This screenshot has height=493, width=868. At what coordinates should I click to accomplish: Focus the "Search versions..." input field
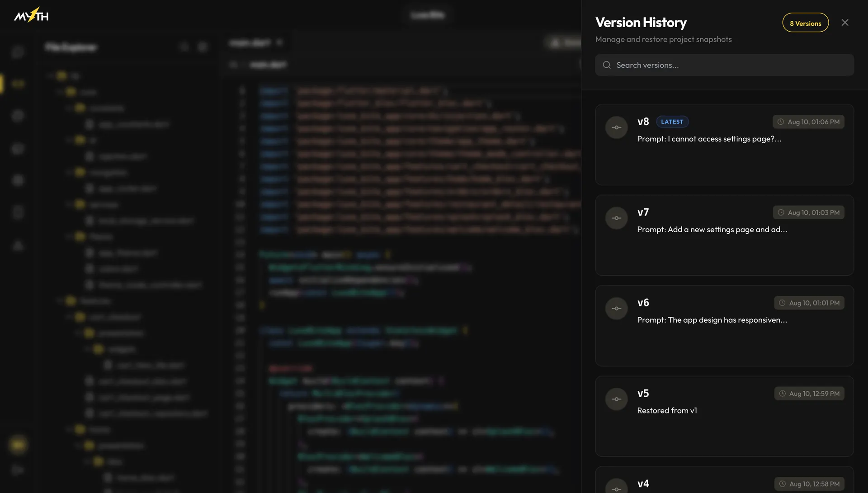tap(724, 65)
